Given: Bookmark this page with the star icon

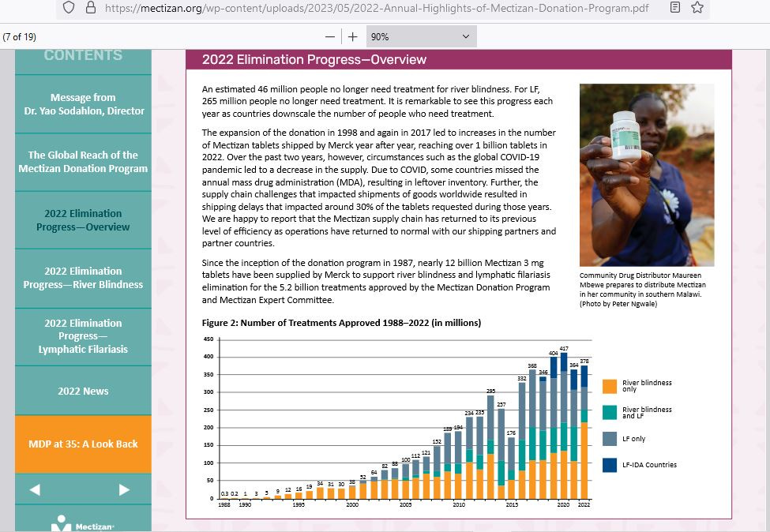Looking at the screenshot, I should (x=697, y=7).
